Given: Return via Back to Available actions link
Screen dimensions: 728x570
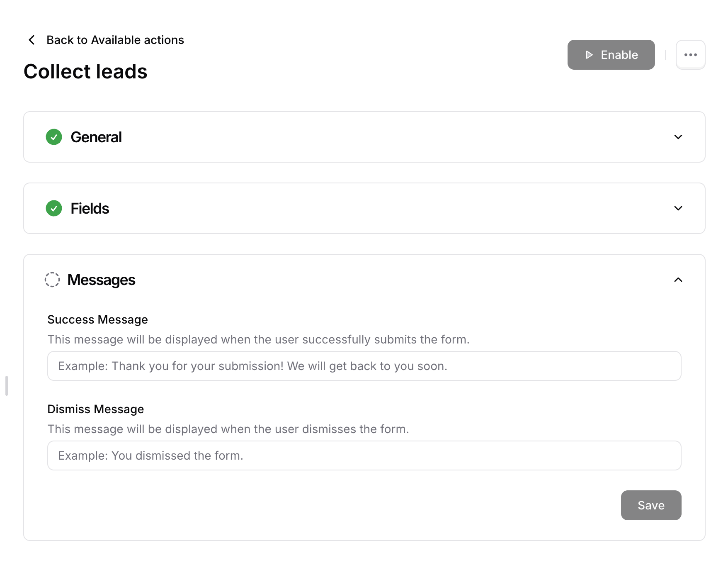Looking at the screenshot, I should [115, 39].
